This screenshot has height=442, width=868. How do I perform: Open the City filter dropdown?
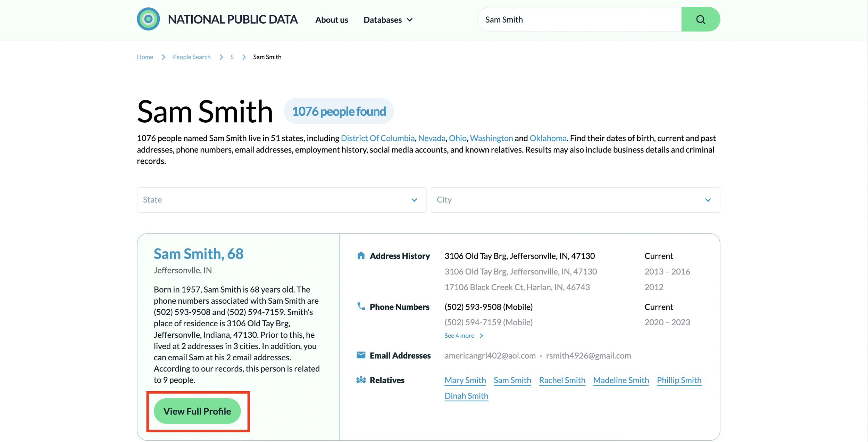[x=575, y=200]
